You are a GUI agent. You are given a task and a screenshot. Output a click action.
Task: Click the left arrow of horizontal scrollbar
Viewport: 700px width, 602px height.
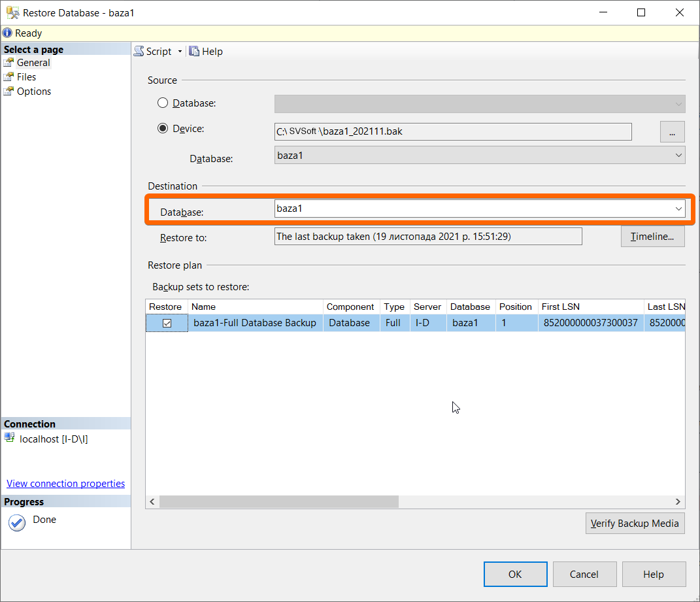point(152,501)
